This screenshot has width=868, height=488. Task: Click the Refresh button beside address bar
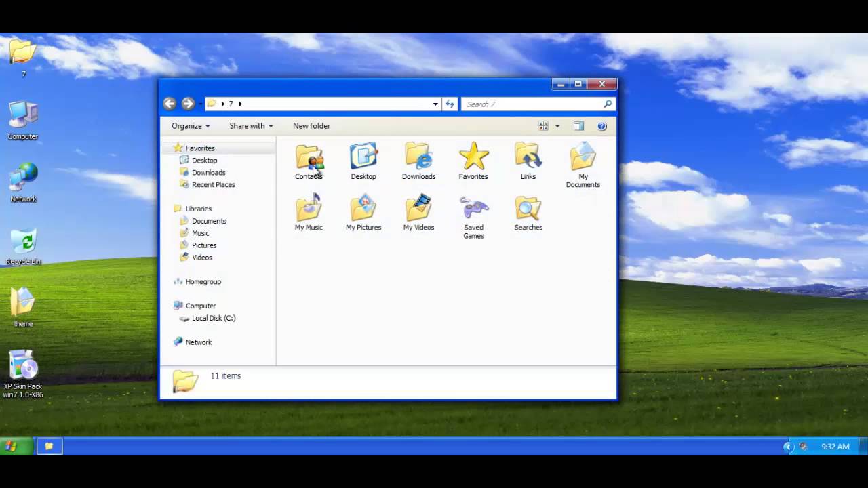click(450, 104)
